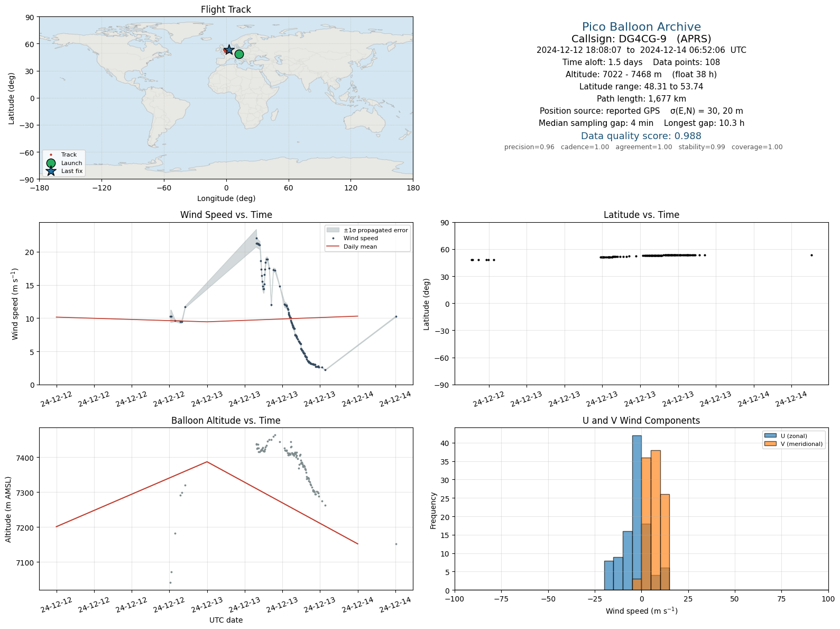This screenshot has height=629, width=840.
Task: Click the "V (meridional)" legend text
Action: pyautogui.click(x=802, y=444)
